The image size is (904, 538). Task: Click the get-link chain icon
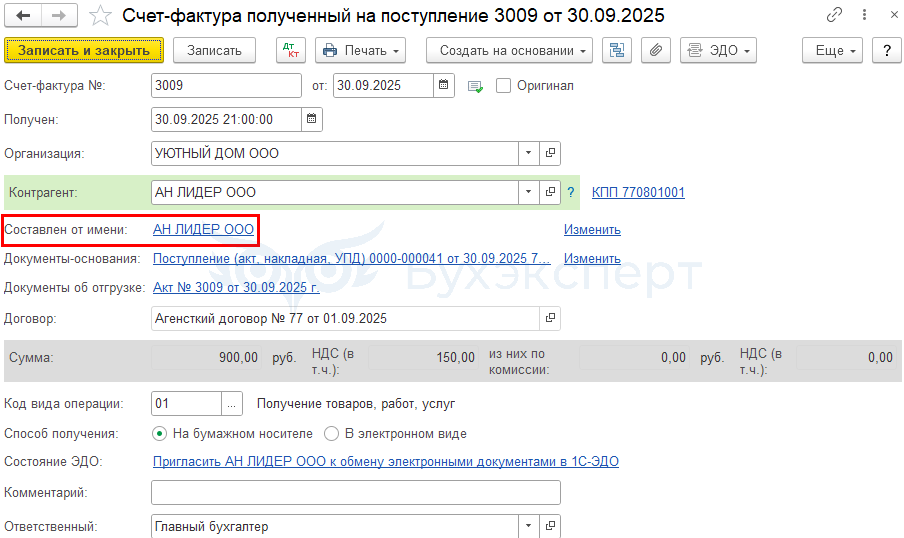tap(834, 15)
